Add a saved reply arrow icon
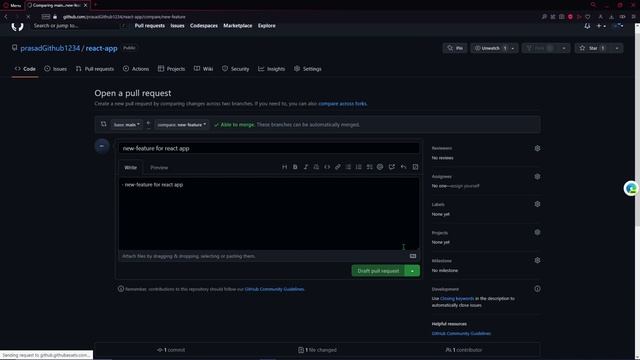Viewport: 640px width, 360px height. [x=403, y=167]
